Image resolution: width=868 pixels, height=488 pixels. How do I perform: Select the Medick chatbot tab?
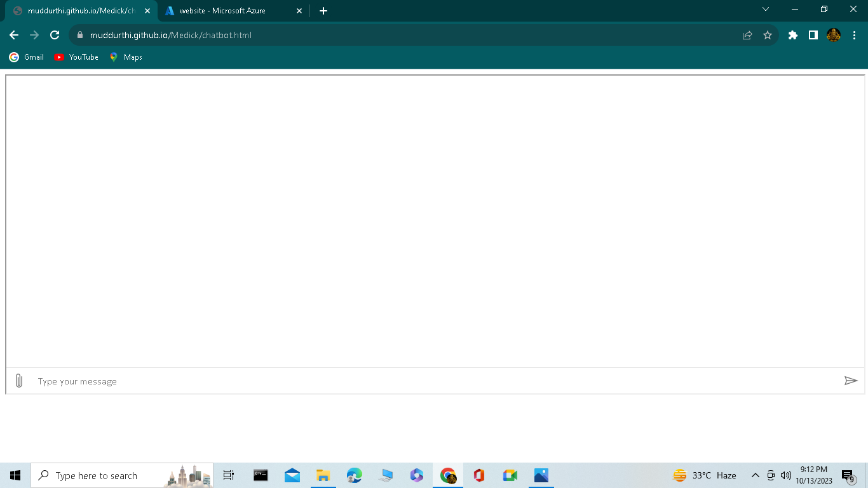click(79, 10)
